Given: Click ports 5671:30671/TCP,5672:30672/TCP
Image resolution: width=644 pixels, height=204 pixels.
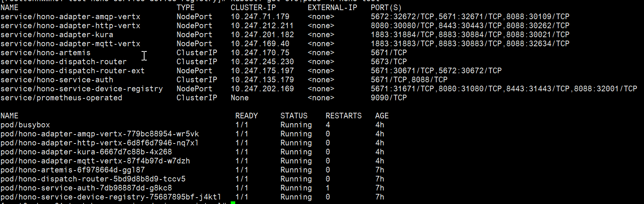Looking at the screenshot, I should [x=436, y=71].
